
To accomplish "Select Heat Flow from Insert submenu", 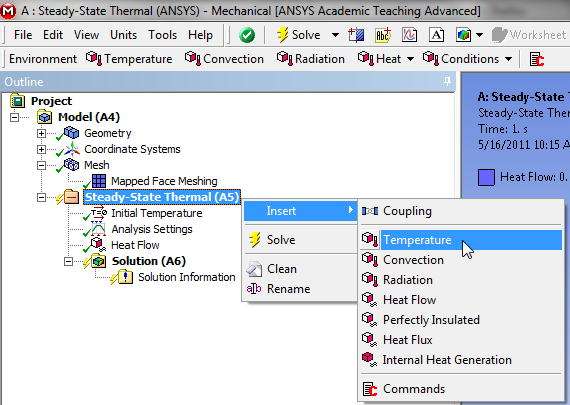I will tap(461, 300).
